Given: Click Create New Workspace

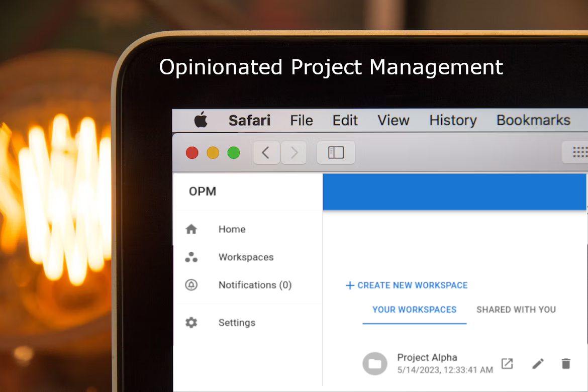Looking at the screenshot, I should coord(407,285).
